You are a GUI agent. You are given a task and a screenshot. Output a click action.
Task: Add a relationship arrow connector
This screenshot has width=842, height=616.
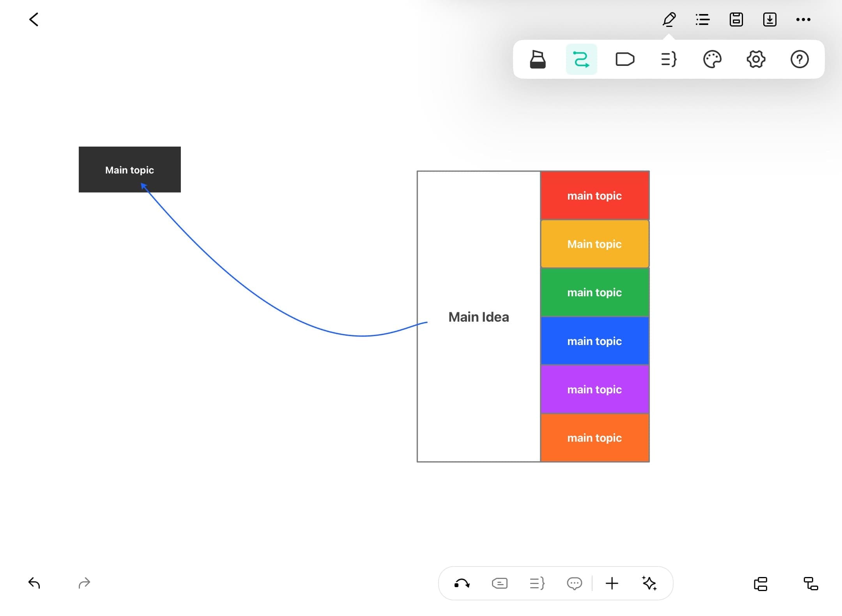click(x=462, y=584)
